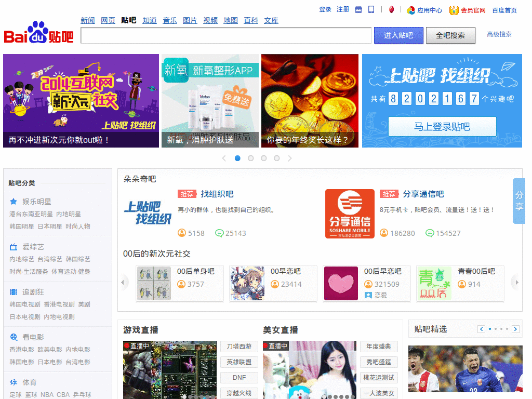
Task: Click the film reel icon beside 看电影
Action: coord(14,337)
